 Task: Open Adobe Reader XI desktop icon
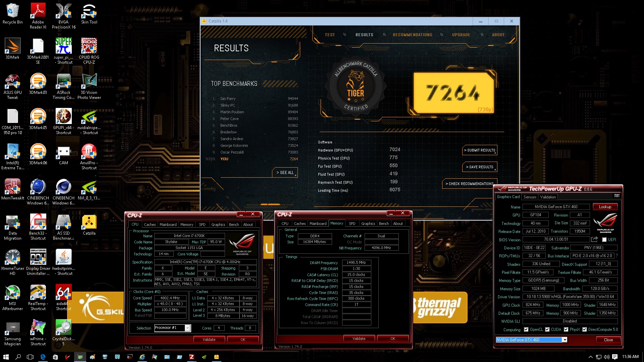pos(38,16)
